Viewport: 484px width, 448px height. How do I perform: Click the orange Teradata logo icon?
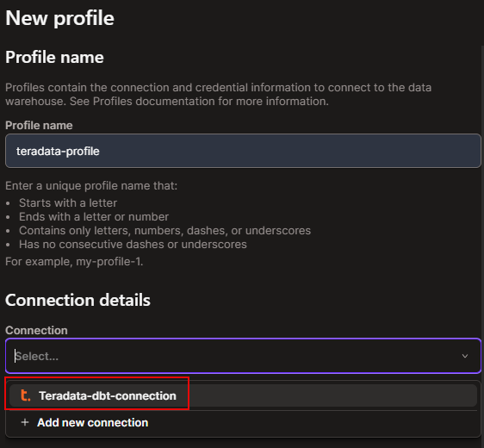(x=25, y=395)
